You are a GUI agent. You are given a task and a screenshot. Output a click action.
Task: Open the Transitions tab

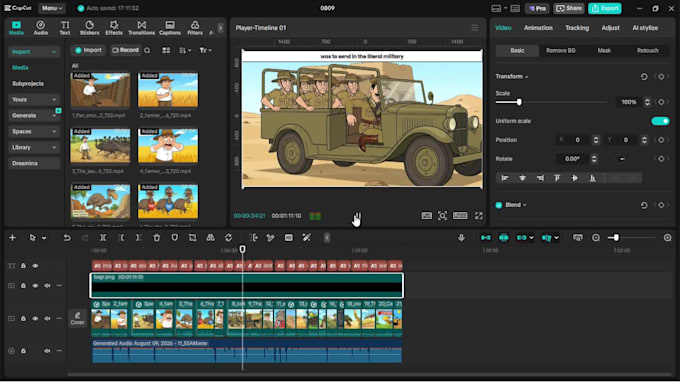point(141,28)
